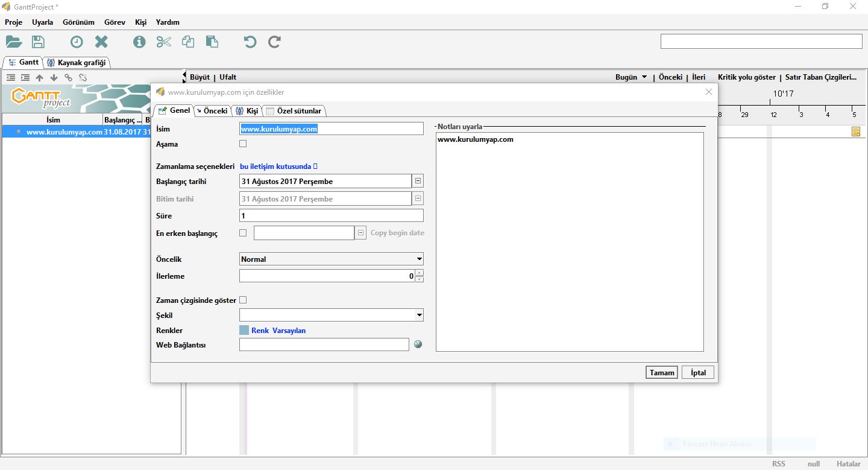The image size is (868, 470).
Task: Select the www.kurulumyap.com task row
Action: pos(76,132)
